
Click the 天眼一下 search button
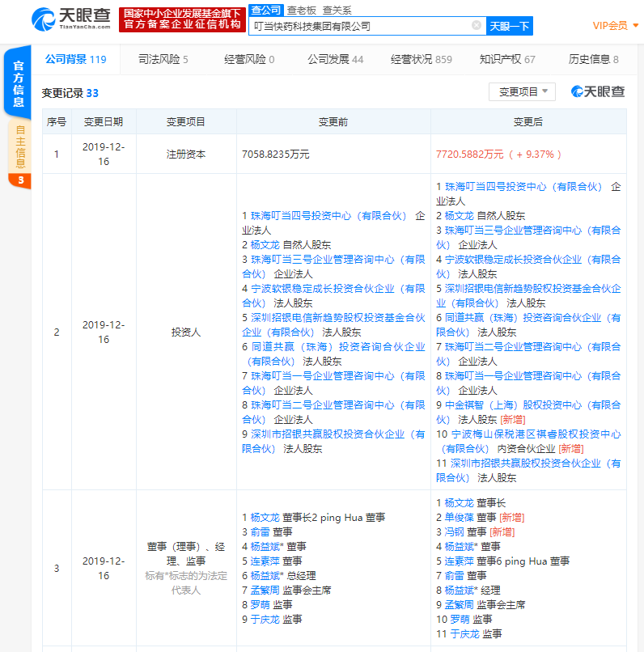[510, 26]
